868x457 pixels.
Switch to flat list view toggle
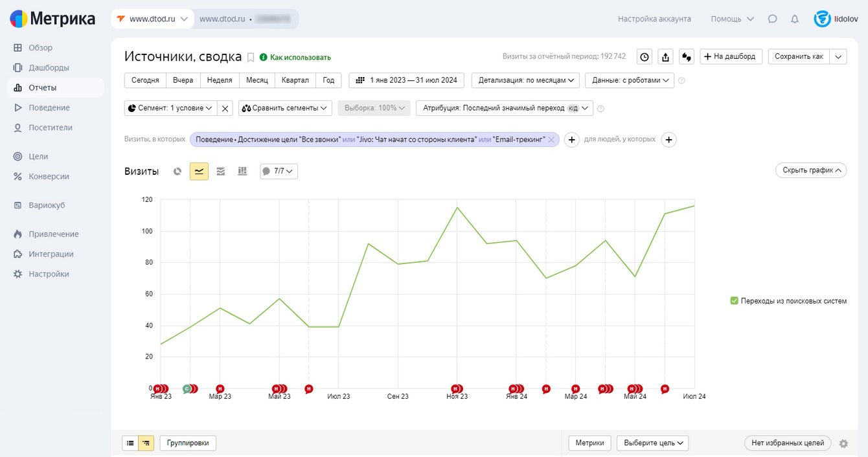130,443
